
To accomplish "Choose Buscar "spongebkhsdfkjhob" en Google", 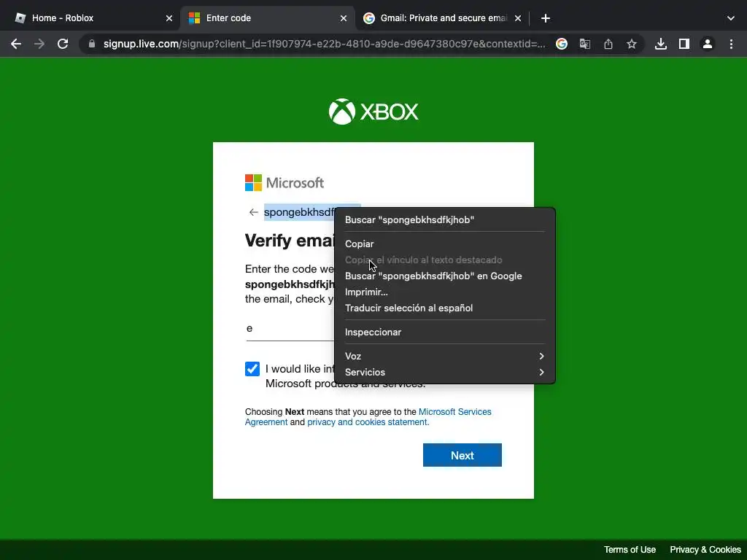I will [x=444, y=276].
